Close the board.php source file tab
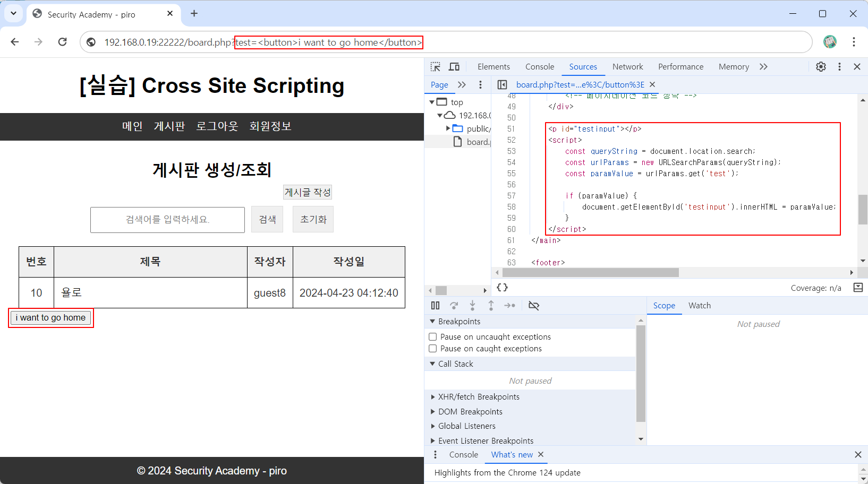The image size is (868, 484). pyautogui.click(x=652, y=85)
